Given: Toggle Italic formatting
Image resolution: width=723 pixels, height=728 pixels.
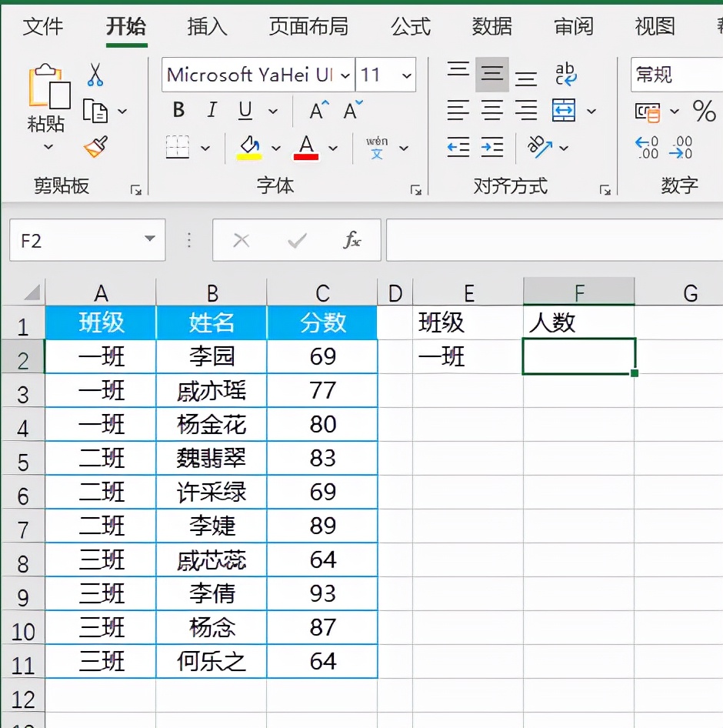Looking at the screenshot, I should (212, 111).
